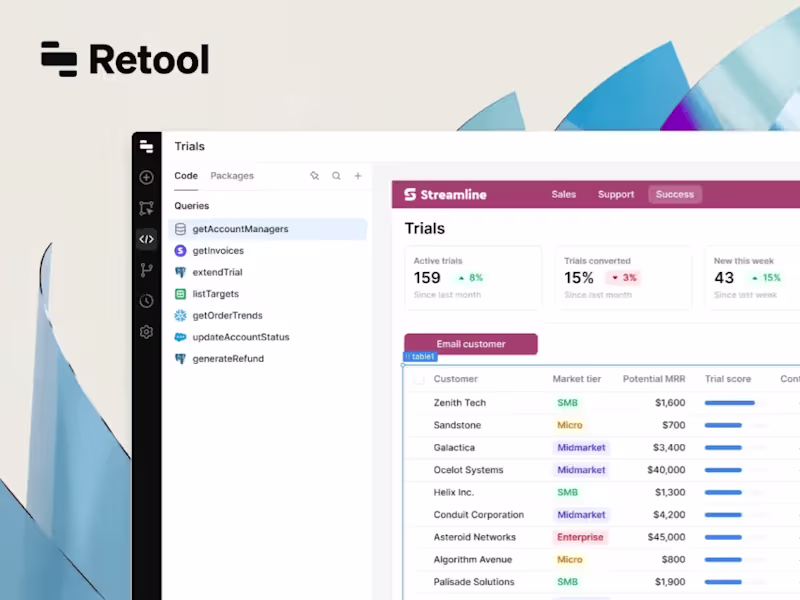Click the Enterprise tier tag
This screenshot has height=600, width=800.
pyautogui.click(x=580, y=537)
